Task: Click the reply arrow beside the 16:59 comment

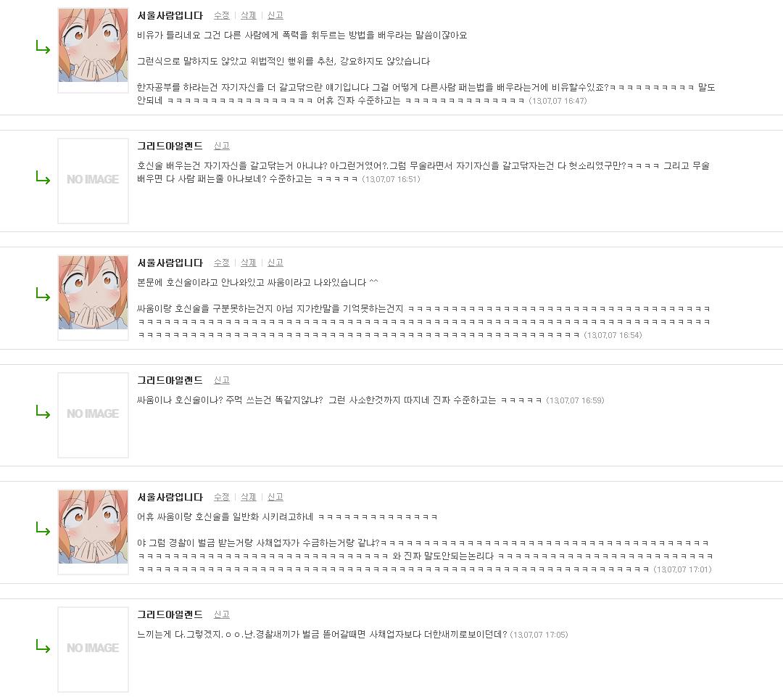Action: (x=43, y=412)
